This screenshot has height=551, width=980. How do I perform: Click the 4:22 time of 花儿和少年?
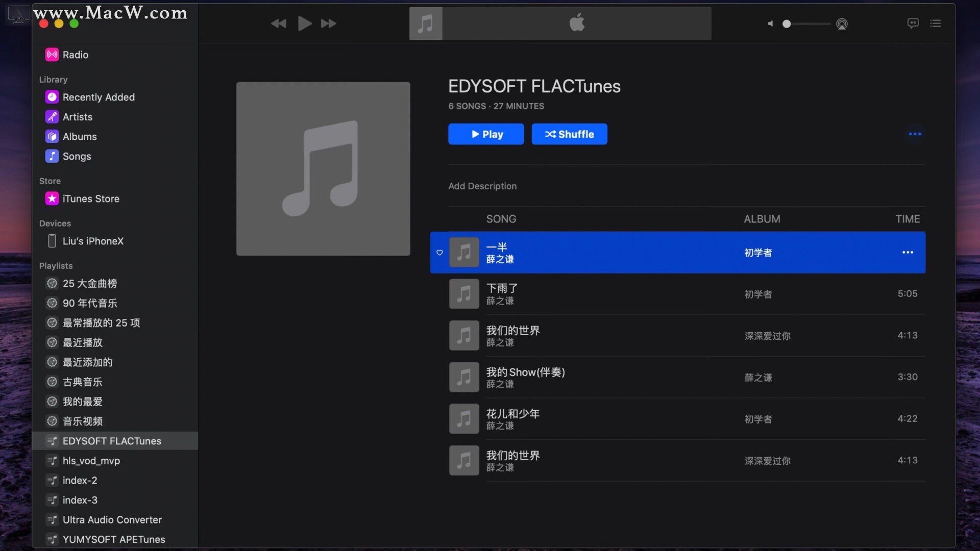(x=908, y=419)
